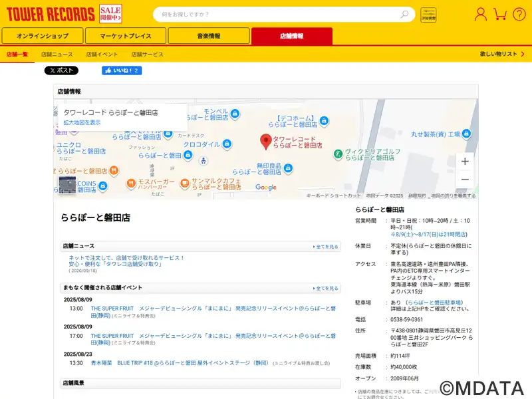
Task: Click the ららぽーと磐田店 main heading
Action: click(x=95, y=218)
